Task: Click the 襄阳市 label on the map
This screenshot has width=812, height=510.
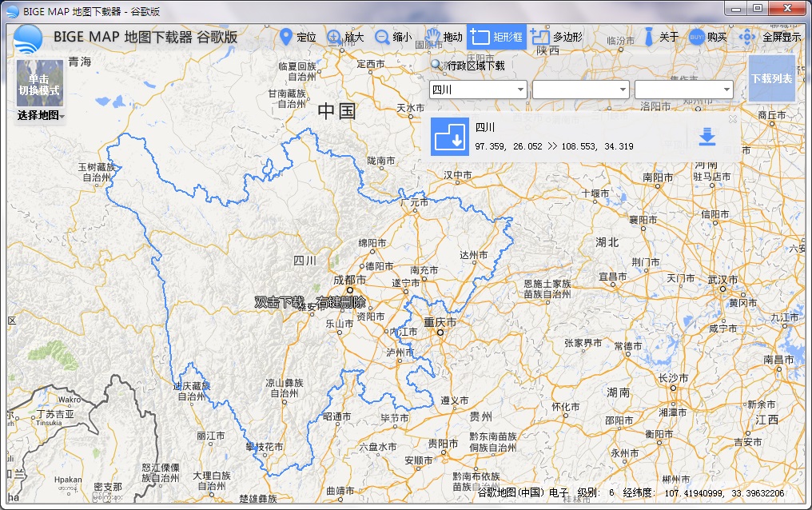Action: tap(643, 220)
